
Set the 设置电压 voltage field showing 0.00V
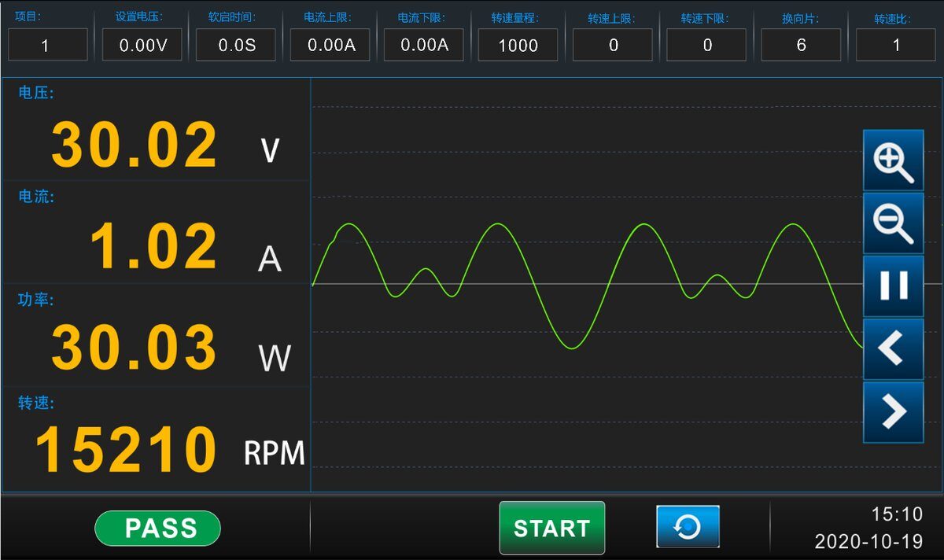[x=142, y=45]
